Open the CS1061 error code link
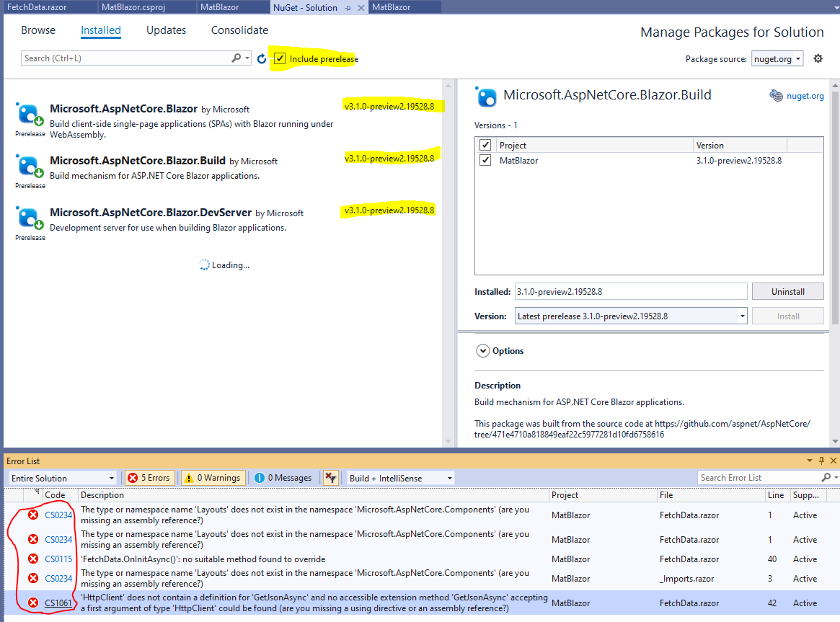 pyautogui.click(x=58, y=603)
